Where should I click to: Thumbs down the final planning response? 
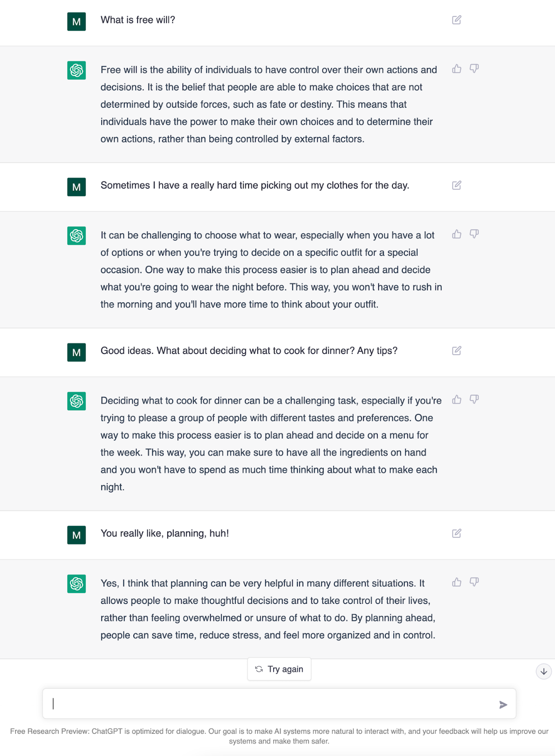pyautogui.click(x=474, y=582)
